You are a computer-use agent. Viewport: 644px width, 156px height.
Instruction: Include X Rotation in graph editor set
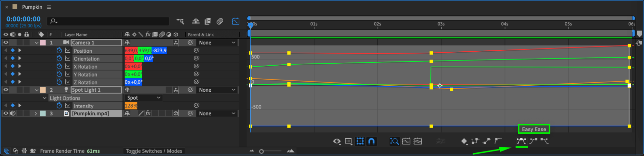point(67,66)
